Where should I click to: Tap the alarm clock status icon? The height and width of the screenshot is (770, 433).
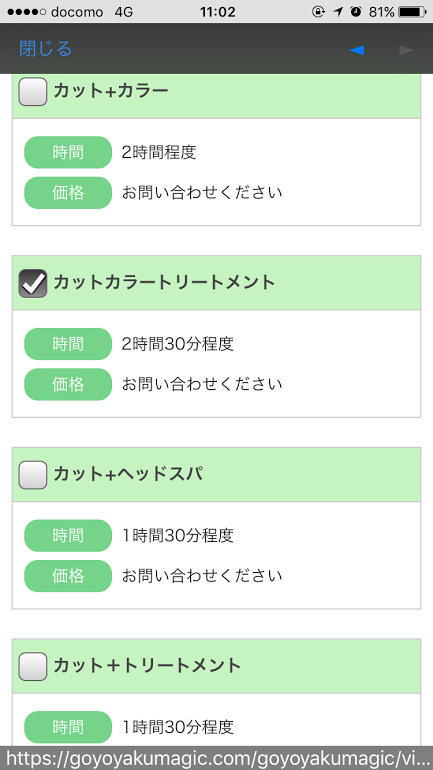(356, 12)
